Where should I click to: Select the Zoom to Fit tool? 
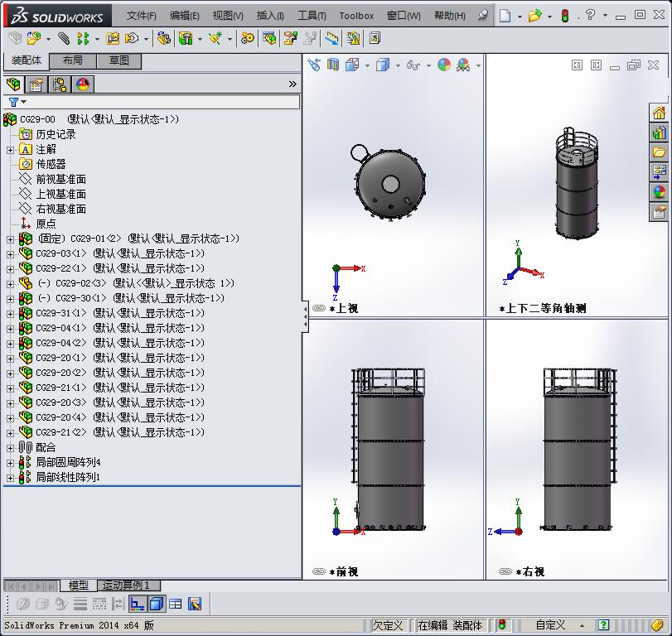[313, 64]
